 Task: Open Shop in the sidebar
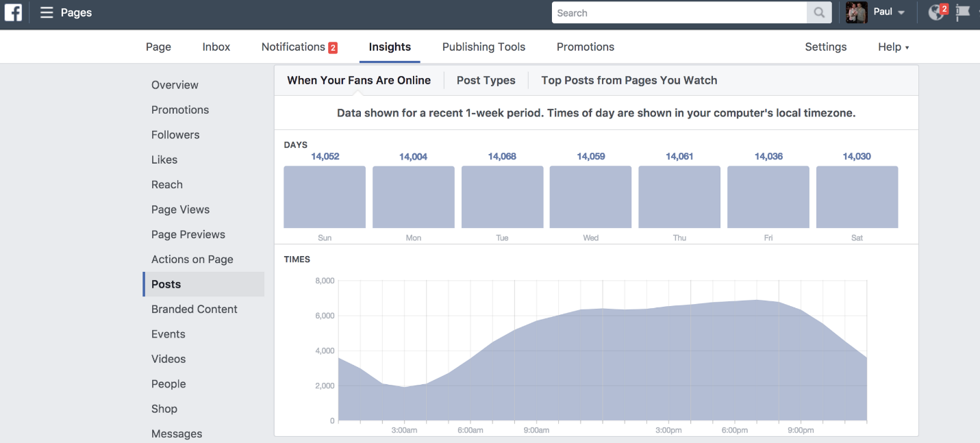pyautogui.click(x=164, y=409)
